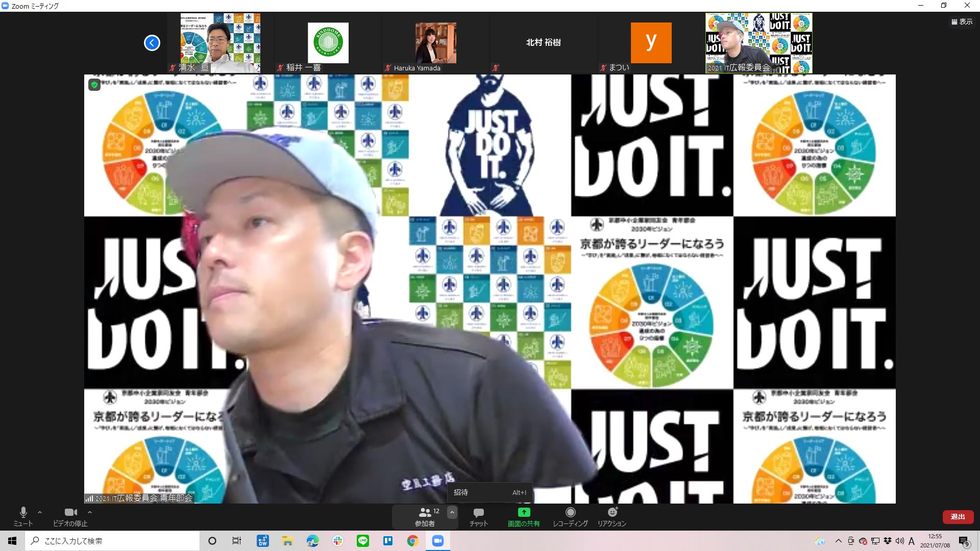Open notification center with 9 badge
980x551 pixels.
(964, 541)
